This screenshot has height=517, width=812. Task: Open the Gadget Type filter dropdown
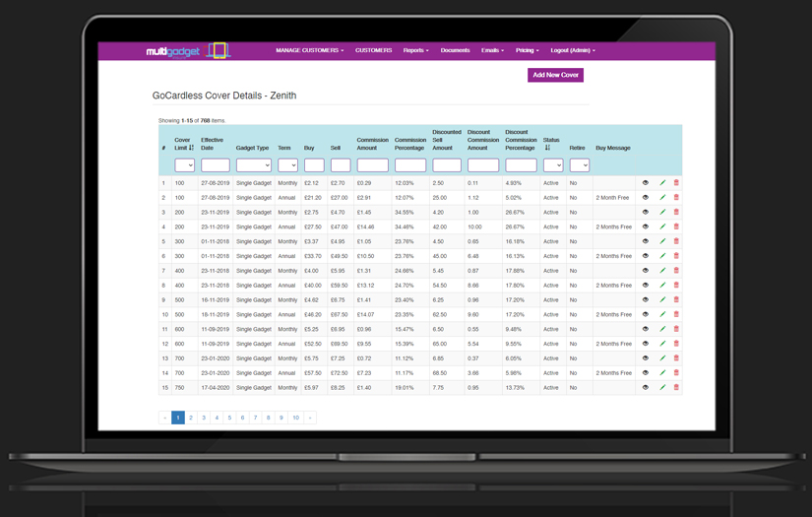click(254, 165)
